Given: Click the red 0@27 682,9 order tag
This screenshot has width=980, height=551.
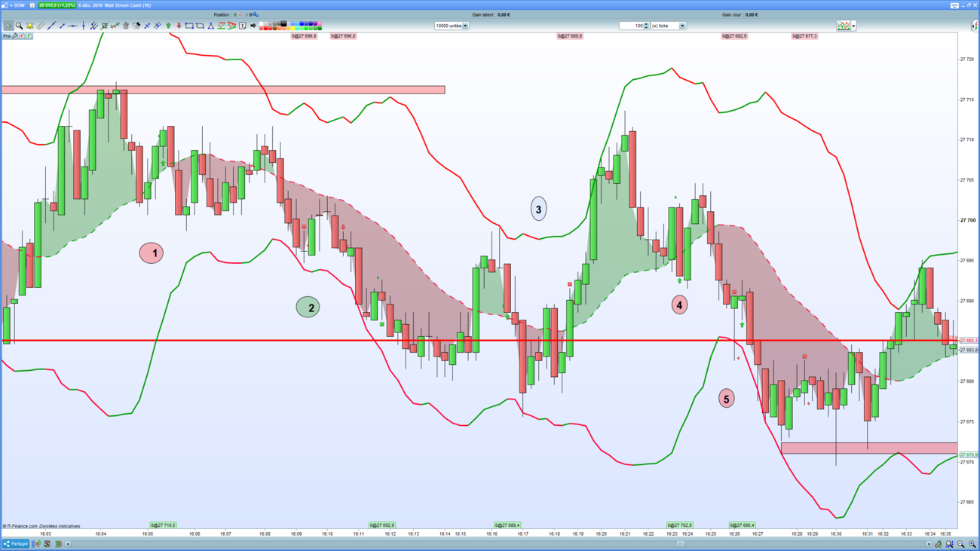Looking at the screenshot, I should tap(734, 36).
